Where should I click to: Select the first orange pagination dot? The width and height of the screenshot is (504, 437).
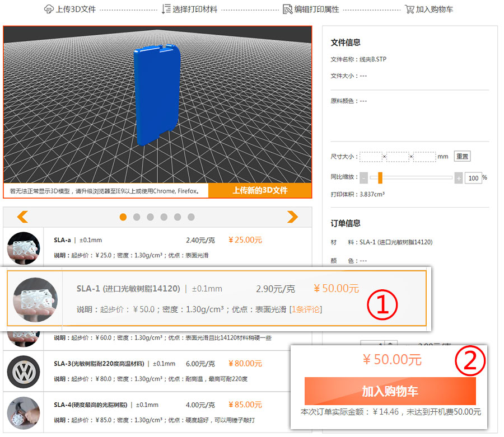pyautogui.click(x=123, y=217)
